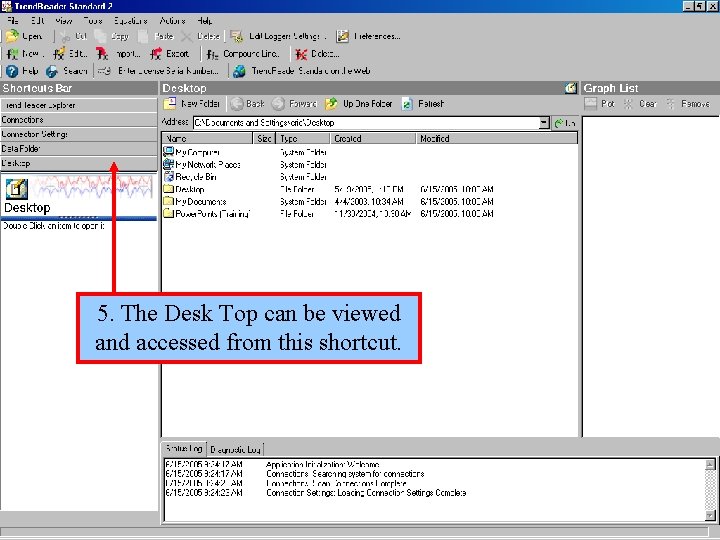This screenshot has width=720, height=540.
Task: Open the Actions menu
Action: pos(173,21)
